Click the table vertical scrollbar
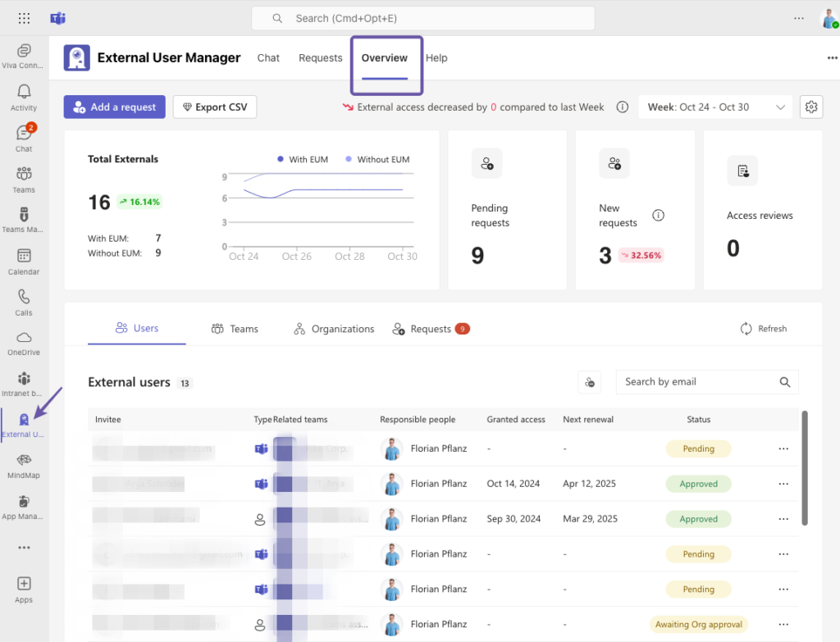The height and width of the screenshot is (642, 840). coord(805,468)
